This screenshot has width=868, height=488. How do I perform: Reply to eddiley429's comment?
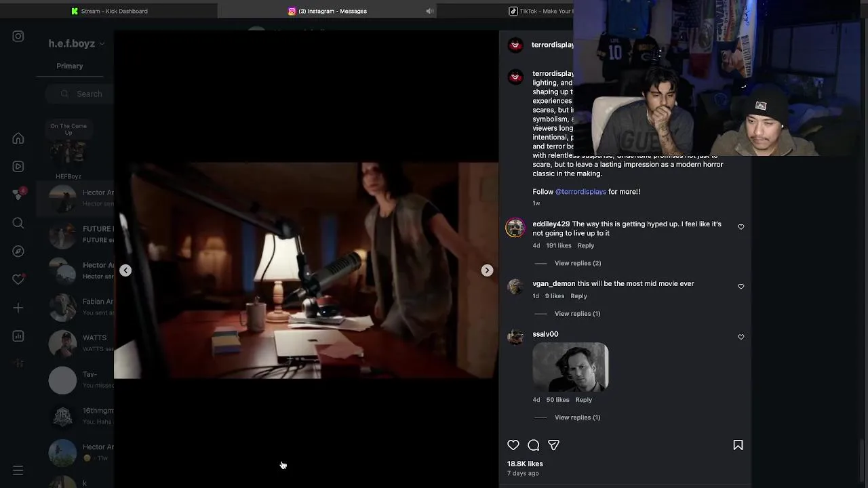click(x=585, y=245)
